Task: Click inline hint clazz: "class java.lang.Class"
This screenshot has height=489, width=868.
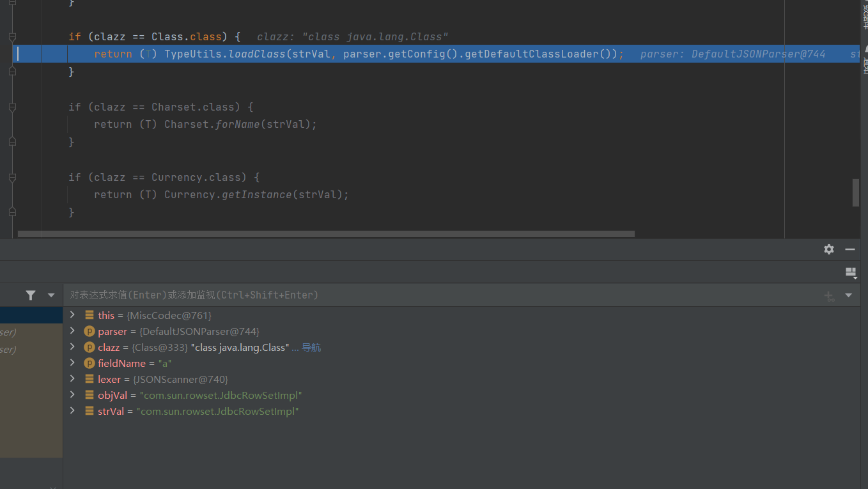Action: tap(353, 37)
